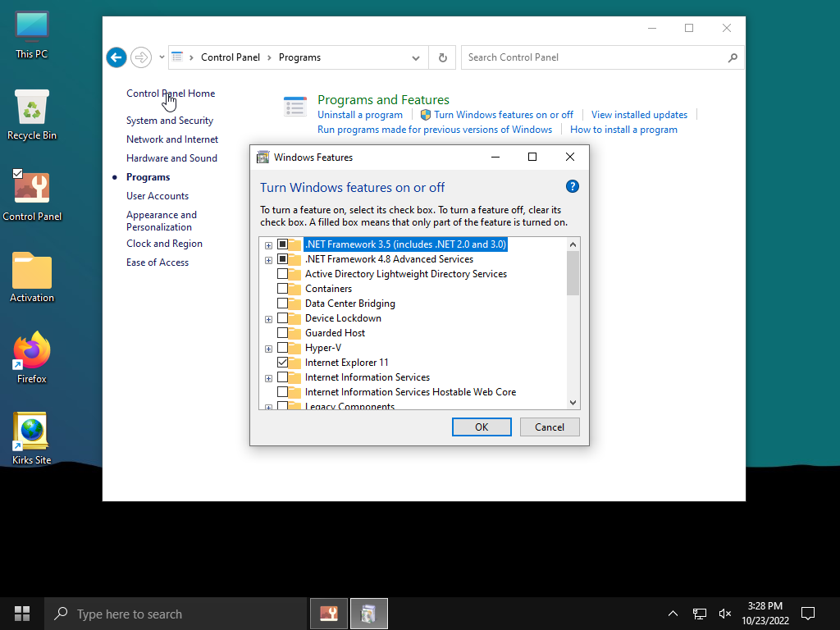Viewport: 840px width, 630px height.
Task: Open Control Panel taskbar button
Action: click(329, 614)
